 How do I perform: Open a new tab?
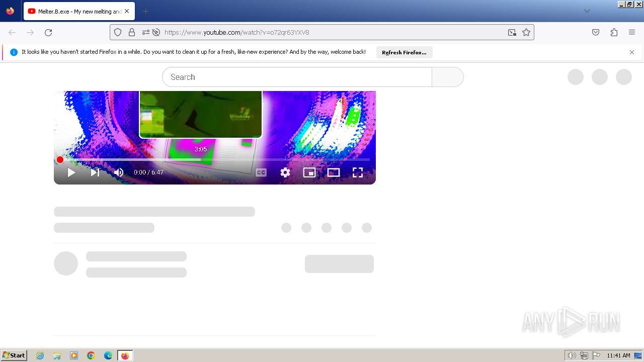[145, 11]
